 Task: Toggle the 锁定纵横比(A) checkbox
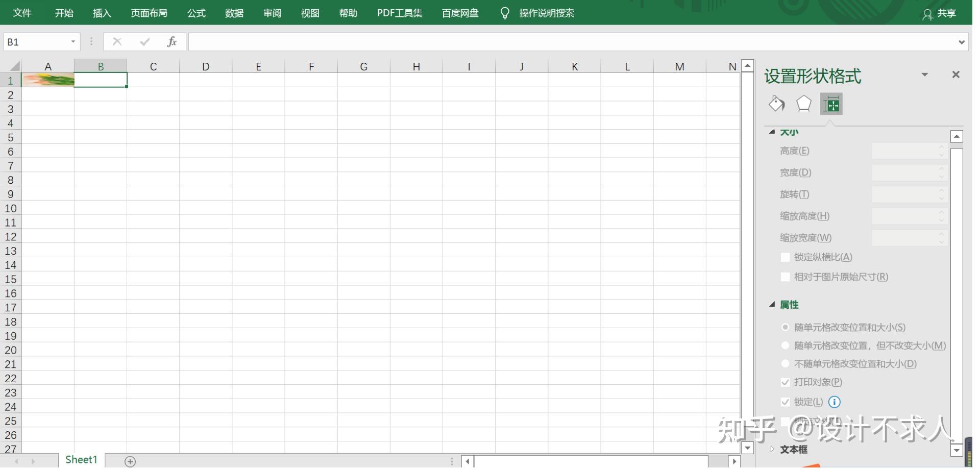point(785,257)
